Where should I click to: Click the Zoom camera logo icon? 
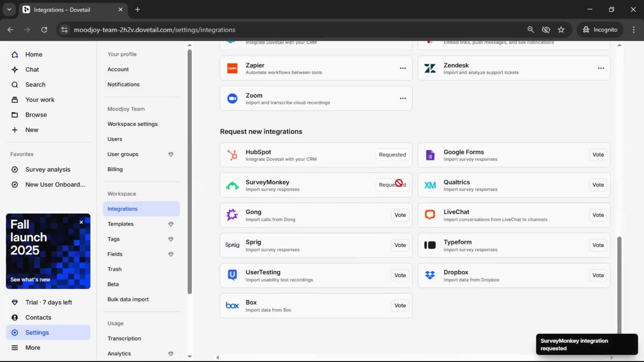pos(232,99)
